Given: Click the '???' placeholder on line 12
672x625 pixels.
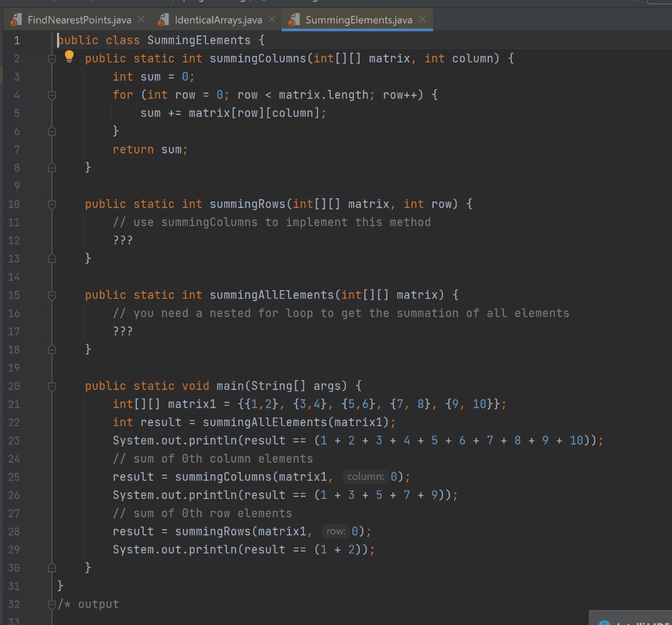Looking at the screenshot, I should (123, 240).
